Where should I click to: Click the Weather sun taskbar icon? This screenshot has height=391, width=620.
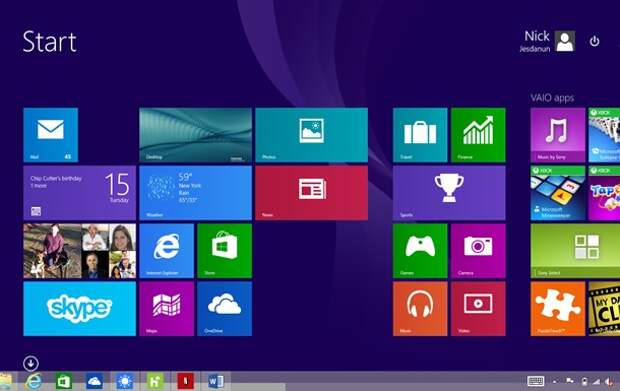(125, 382)
